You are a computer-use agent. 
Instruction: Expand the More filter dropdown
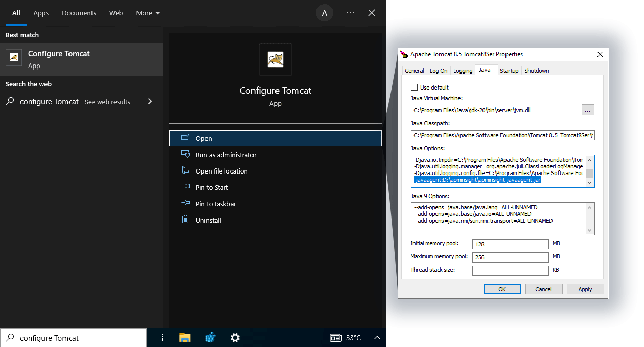coord(148,13)
